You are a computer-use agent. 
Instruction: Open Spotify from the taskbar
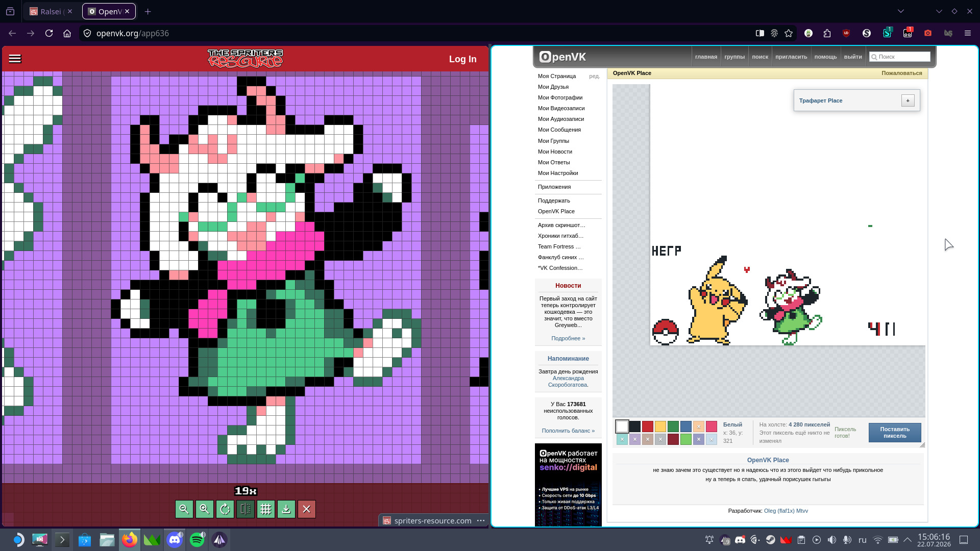point(197,540)
